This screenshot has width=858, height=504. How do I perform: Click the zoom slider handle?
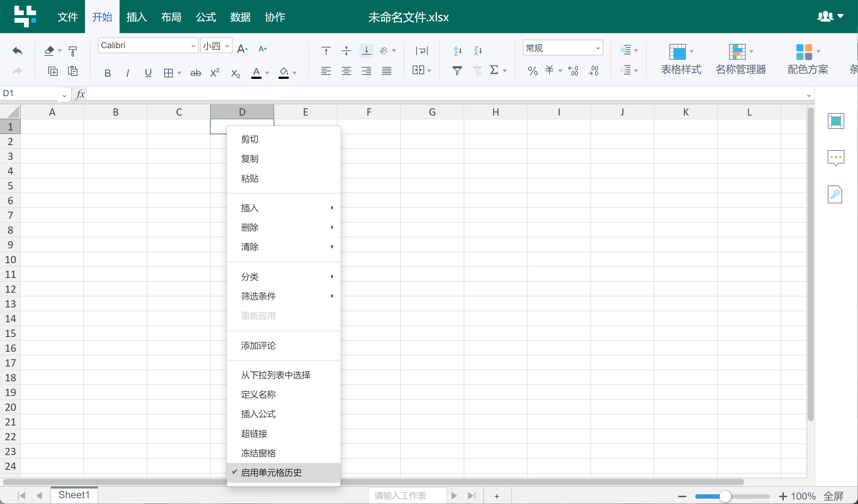coord(725,496)
